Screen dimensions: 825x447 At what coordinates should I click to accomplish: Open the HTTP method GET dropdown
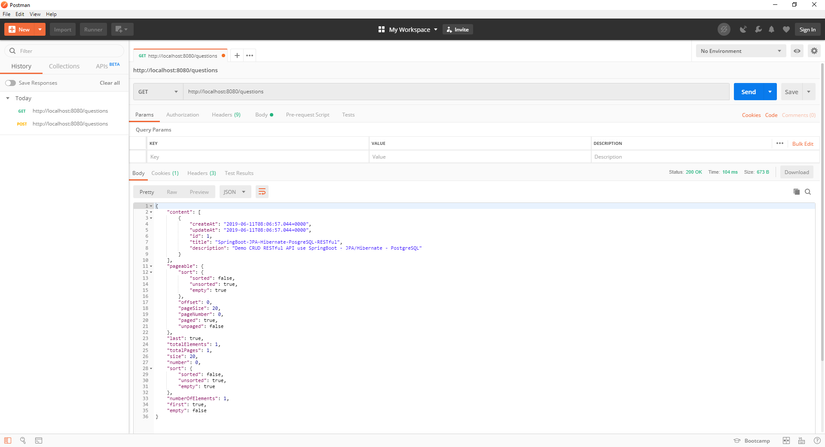coord(158,92)
